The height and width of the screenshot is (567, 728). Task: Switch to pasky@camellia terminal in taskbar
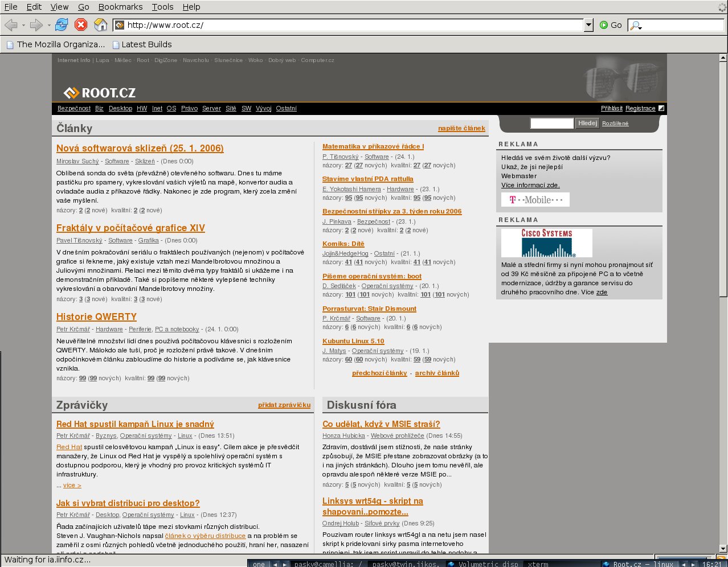[x=328, y=564]
